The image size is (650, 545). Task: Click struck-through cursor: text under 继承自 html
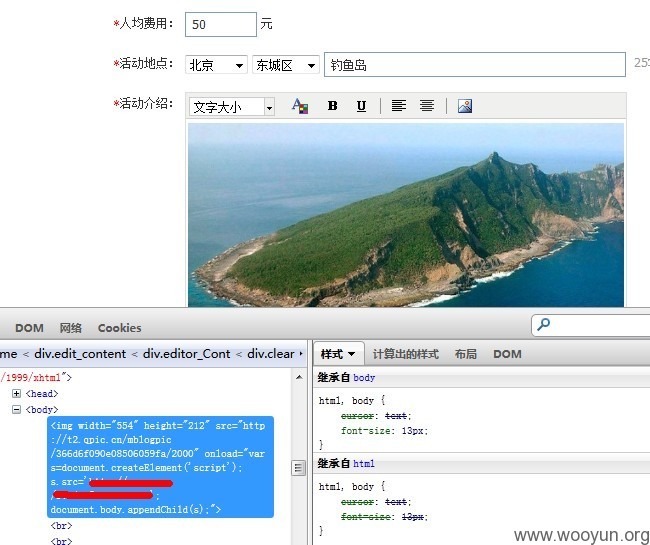(376, 502)
